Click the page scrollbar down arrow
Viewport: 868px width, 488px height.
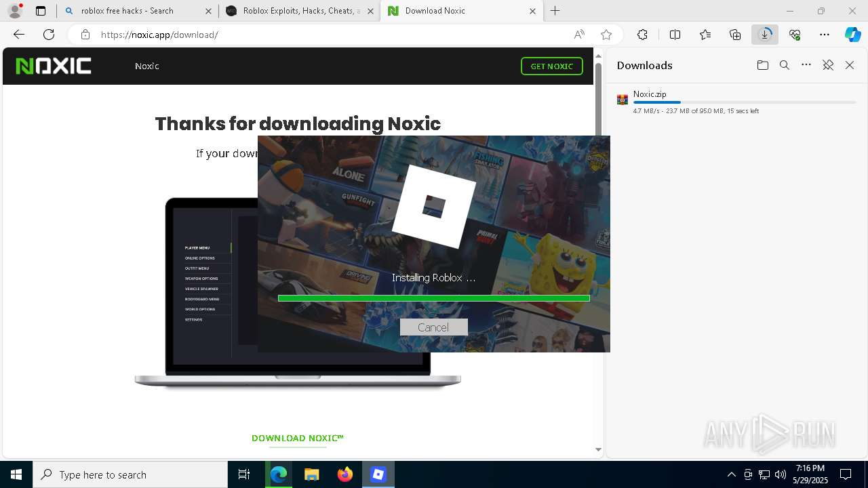point(598,449)
